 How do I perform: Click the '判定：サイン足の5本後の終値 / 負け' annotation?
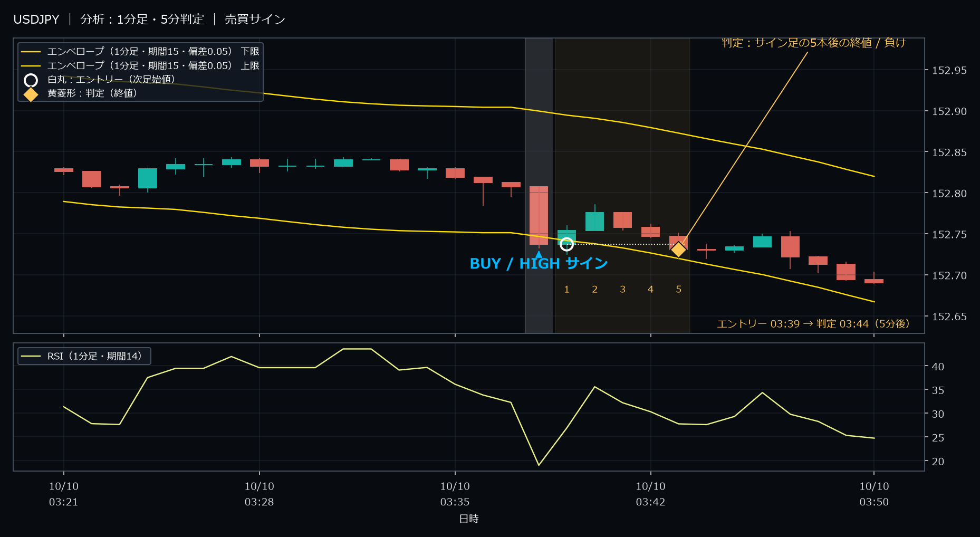(813, 43)
